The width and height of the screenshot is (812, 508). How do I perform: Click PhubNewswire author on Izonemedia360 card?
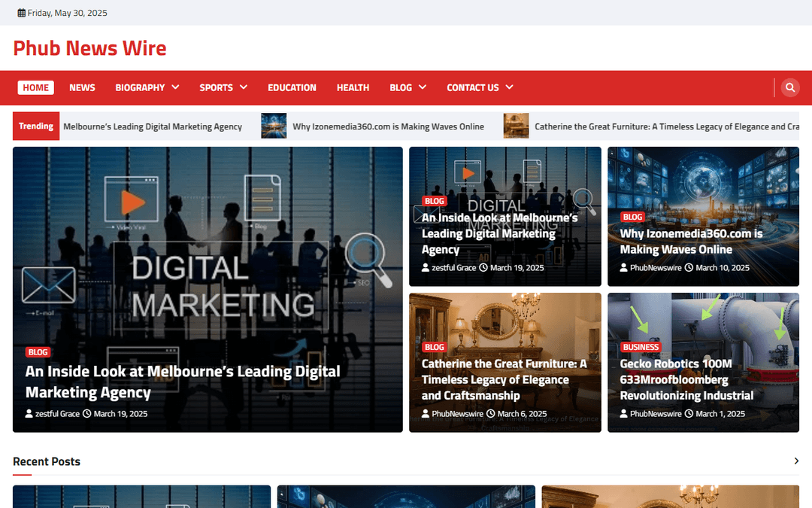tap(650, 267)
